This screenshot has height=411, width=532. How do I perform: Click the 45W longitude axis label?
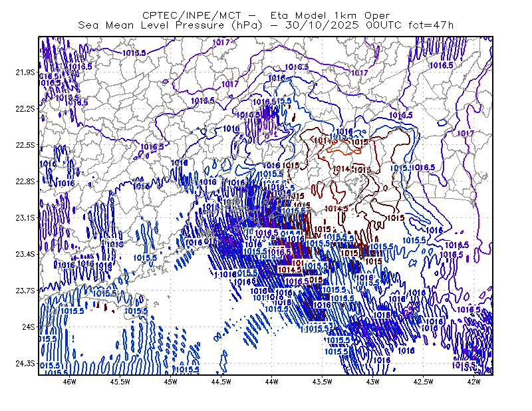click(171, 382)
